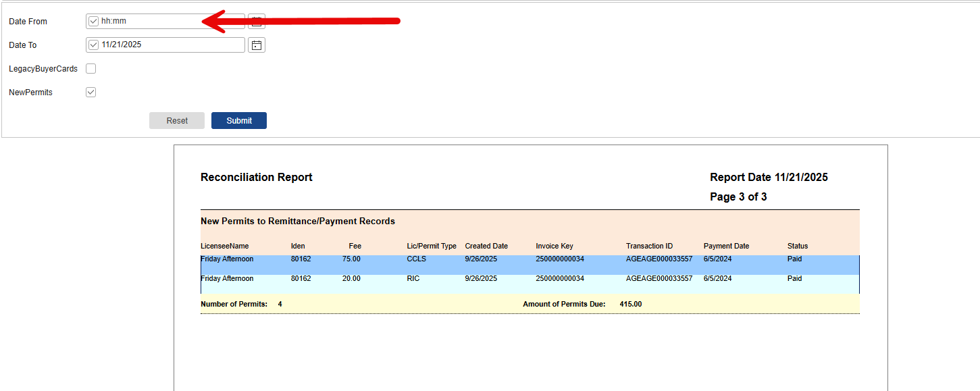Viewport: 980px width, 391px height.
Task: Click the Status column header
Action: pyautogui.click(x=797, y=246)
